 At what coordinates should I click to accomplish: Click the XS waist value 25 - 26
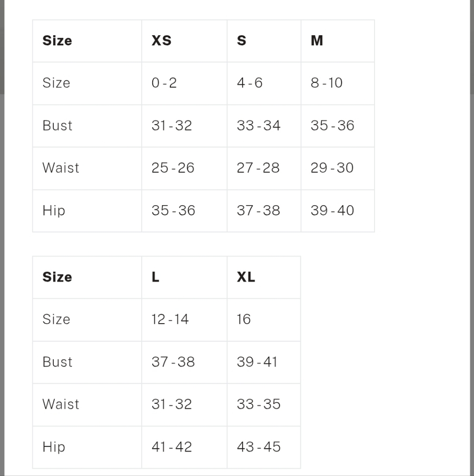pos(173,168)
